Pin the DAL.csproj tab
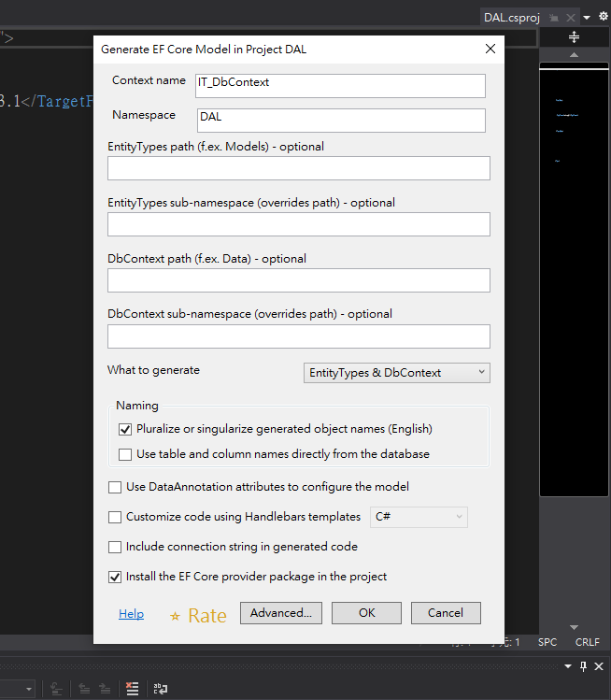Image resolution: width=611 pixels, height=700 pixels. [x=554, y=18]
